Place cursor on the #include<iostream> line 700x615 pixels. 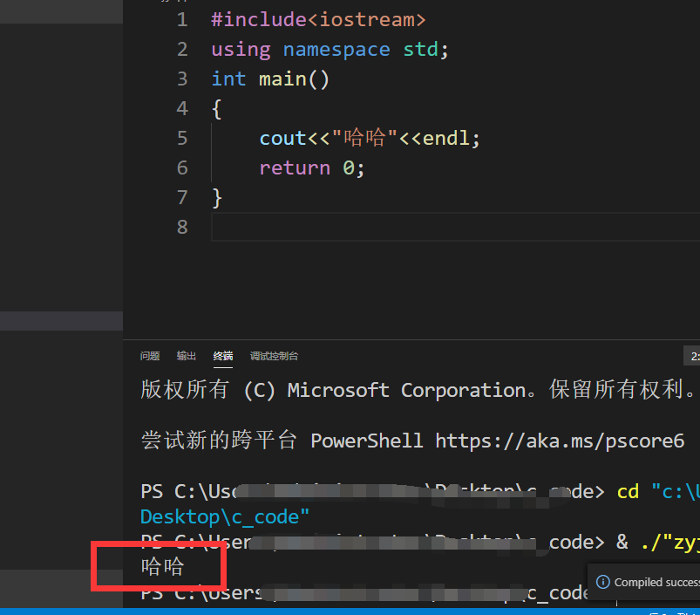point(318,18)
